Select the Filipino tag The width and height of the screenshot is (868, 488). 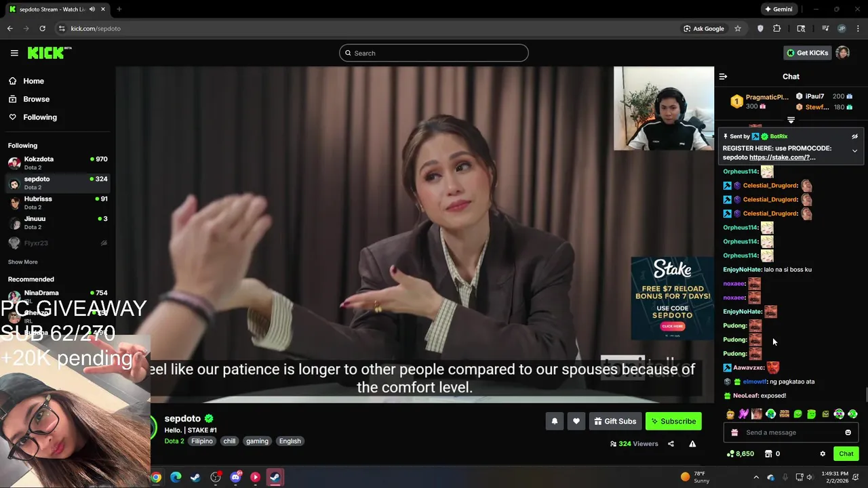point(201,441)
